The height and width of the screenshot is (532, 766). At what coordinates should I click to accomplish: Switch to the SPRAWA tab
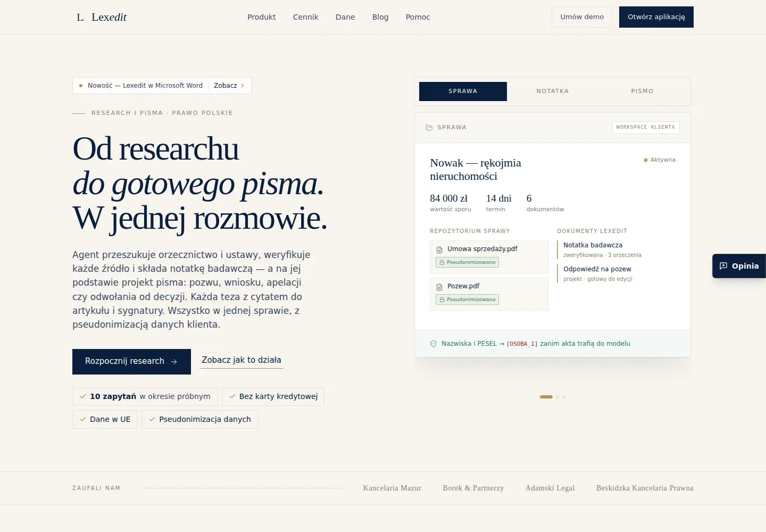pos(463,92)
